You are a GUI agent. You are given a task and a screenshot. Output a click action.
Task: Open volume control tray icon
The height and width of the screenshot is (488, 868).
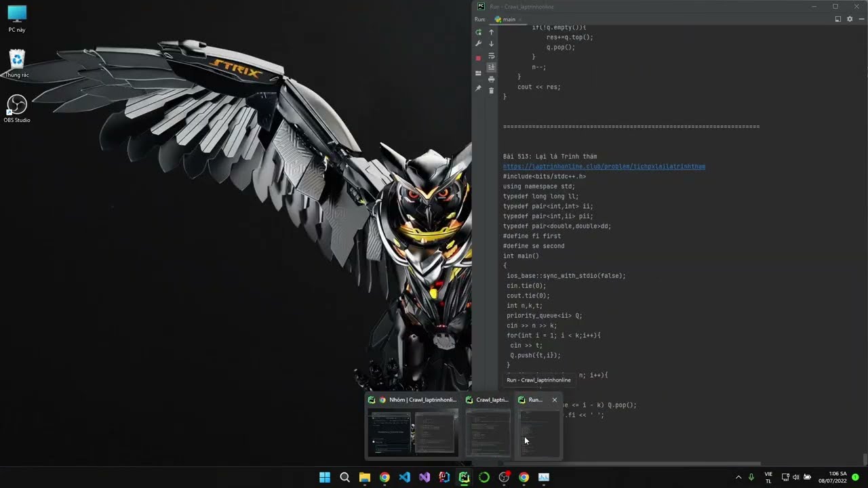point(795,477)
